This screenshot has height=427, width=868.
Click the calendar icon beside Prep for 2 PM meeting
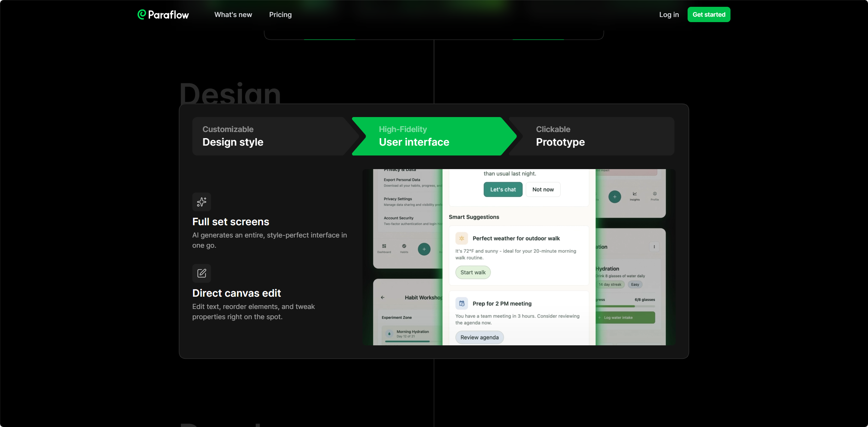click(x=462, y=303)
